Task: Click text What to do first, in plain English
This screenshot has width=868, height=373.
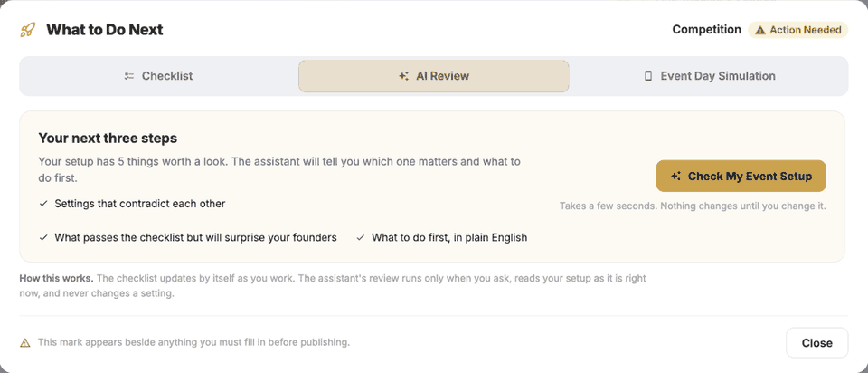Action: 449,238
